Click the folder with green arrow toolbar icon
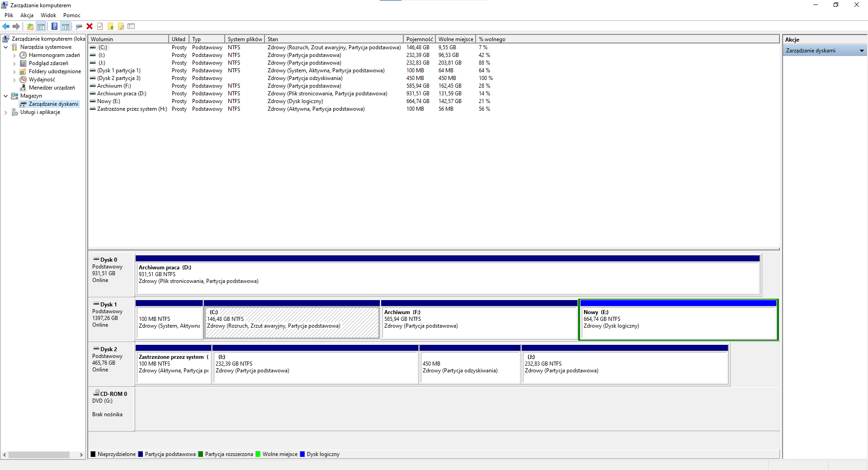The width and height of the screenshot is (868, 470). tap(110, 26)
